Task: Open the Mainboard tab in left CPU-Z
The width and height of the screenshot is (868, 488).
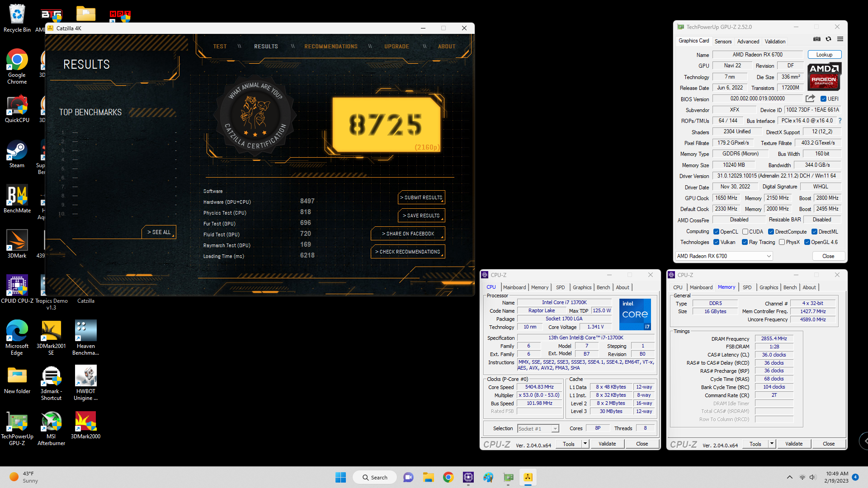Action: (514, 287)
